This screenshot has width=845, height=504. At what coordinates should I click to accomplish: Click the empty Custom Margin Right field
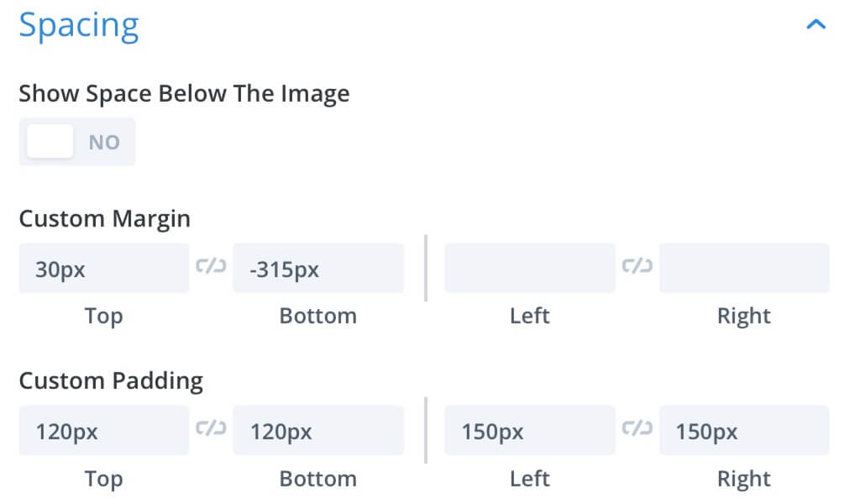point(744,268)
